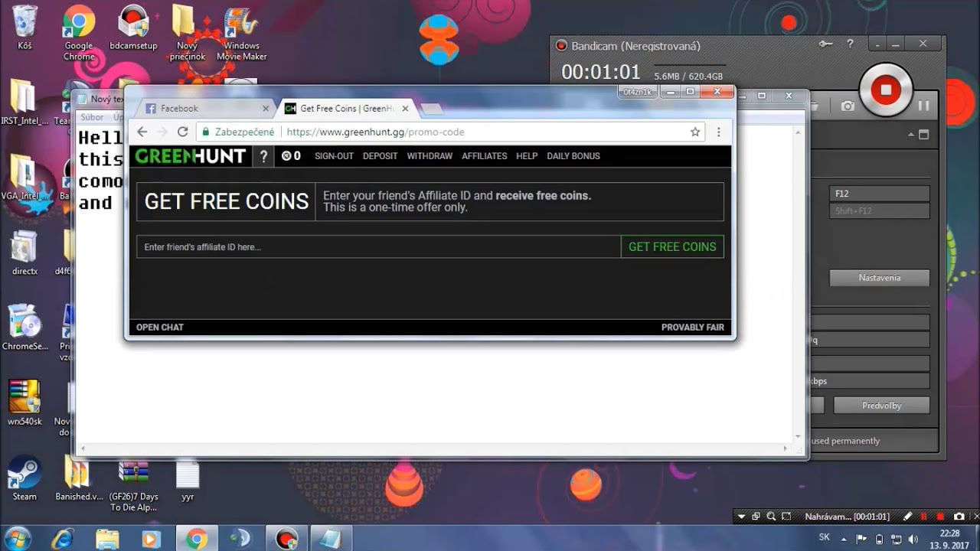Select the directx desktop icon
The width and height of the screenshot is (980, 551).
point(24,253)
